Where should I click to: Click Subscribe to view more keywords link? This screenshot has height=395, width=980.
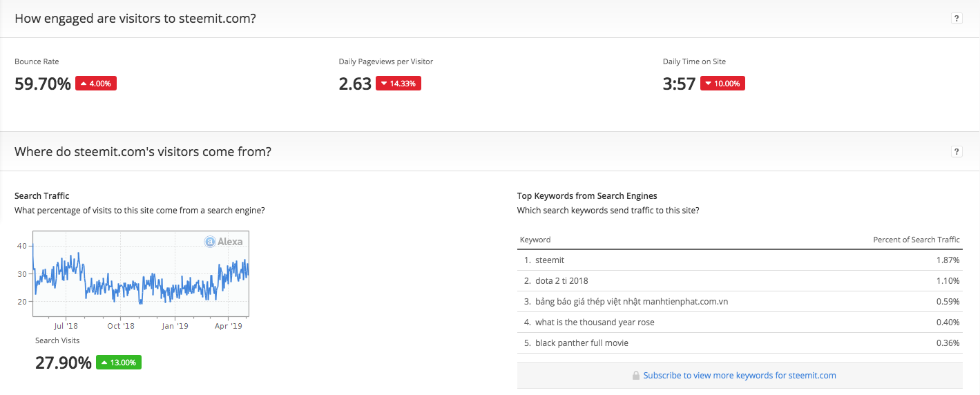(740, 376)
